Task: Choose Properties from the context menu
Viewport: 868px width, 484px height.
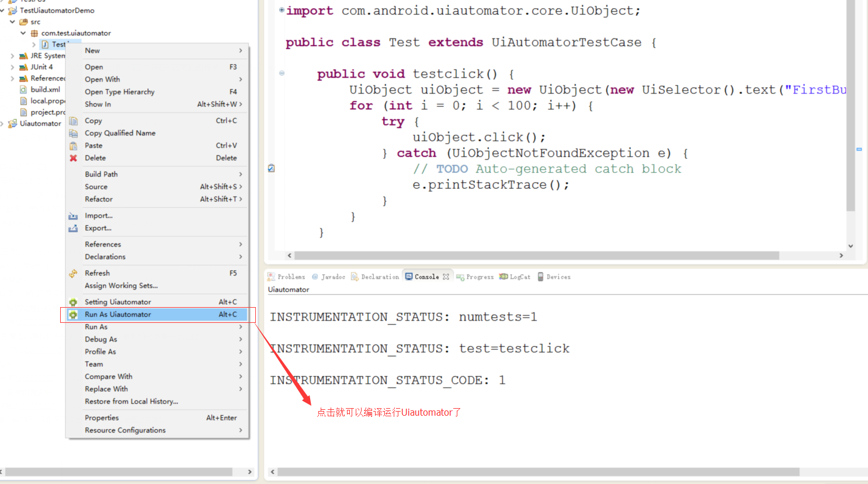Action: pyautogui.click(x=157, y=418)
